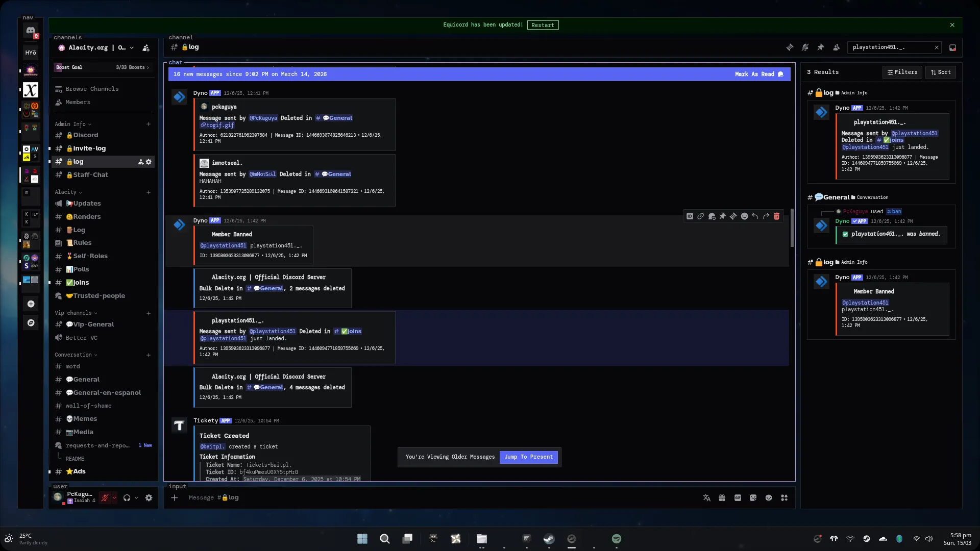Open the translate tool in input bar
Image resolution: width=980 pixels, height=551 pixels.
click(x=706, y=498)
